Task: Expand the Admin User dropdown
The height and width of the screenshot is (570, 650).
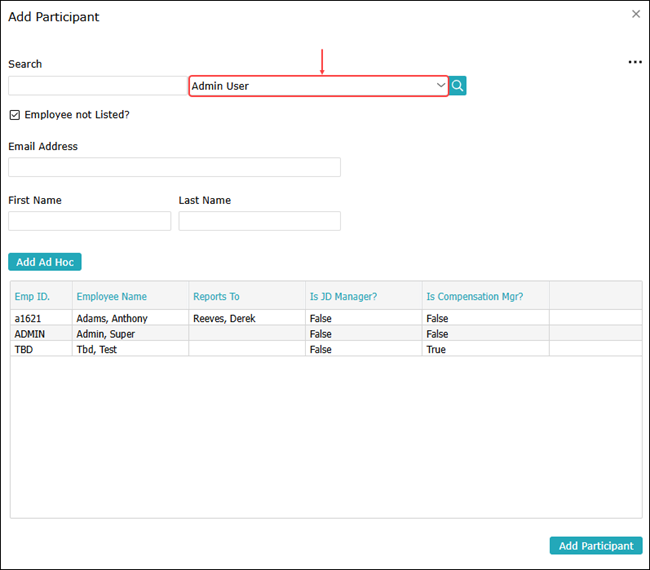Action: pos(441,86)
